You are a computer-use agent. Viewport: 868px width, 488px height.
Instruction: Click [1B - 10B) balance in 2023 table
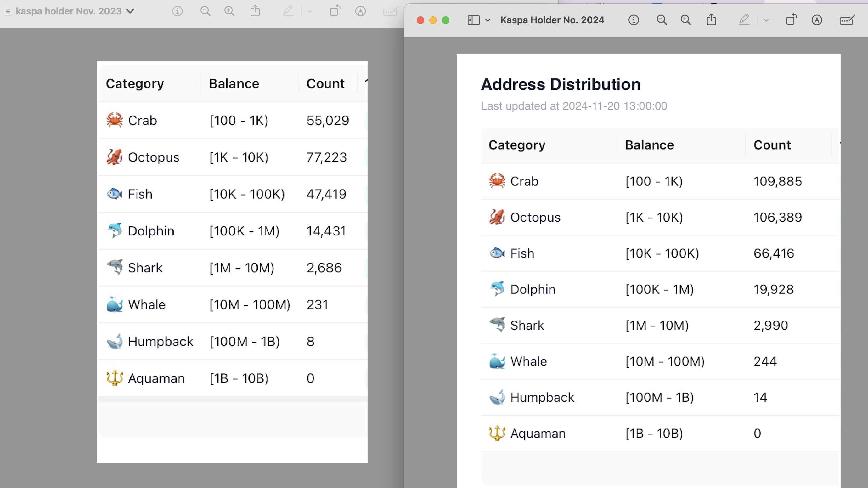(x=239, y=378)
